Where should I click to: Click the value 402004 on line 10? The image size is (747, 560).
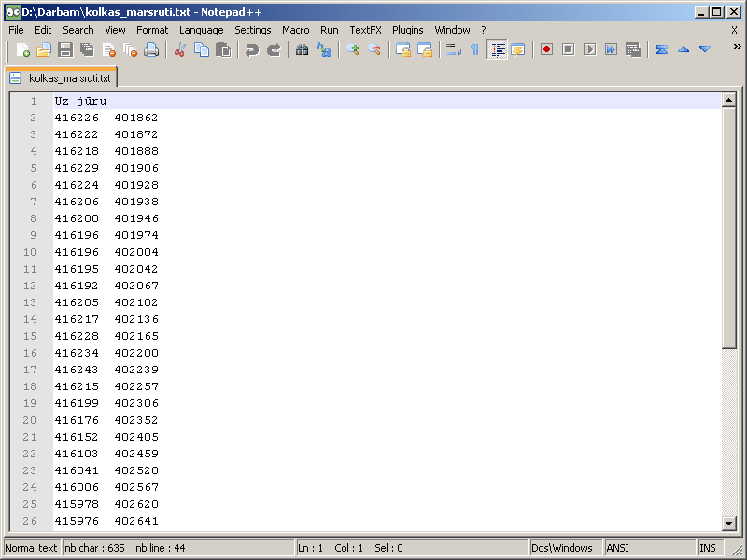click(x=136, y=252)
